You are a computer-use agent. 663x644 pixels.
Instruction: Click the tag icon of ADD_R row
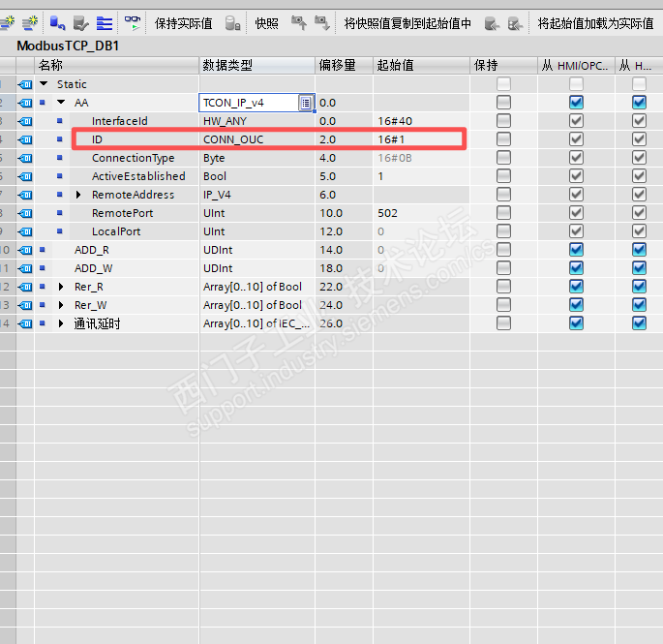(25, 250)
